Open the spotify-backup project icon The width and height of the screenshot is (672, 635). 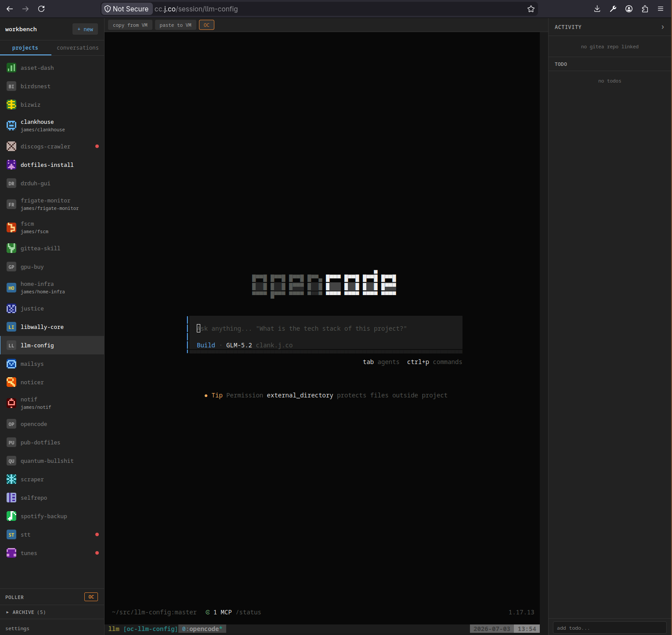11,516
